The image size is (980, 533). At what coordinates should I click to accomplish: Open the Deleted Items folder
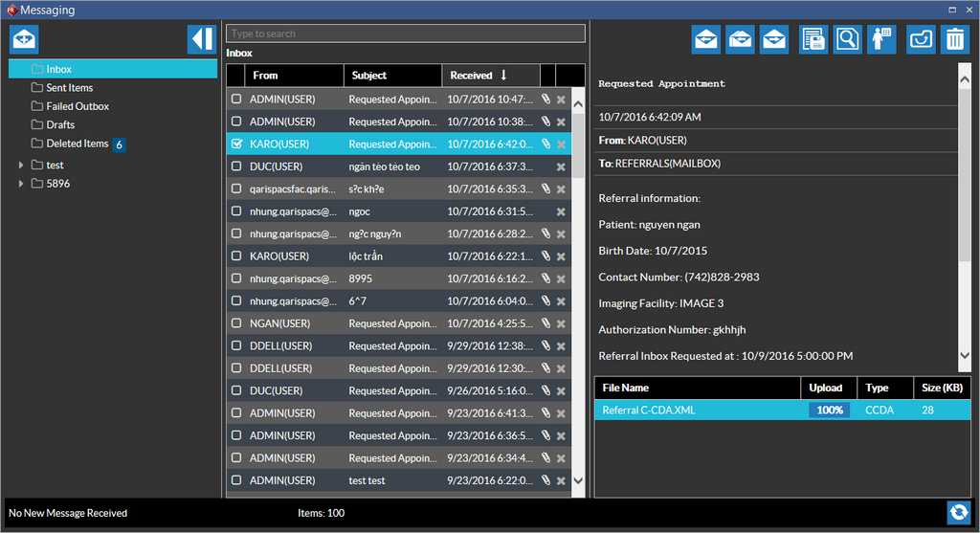pos(77,144)
